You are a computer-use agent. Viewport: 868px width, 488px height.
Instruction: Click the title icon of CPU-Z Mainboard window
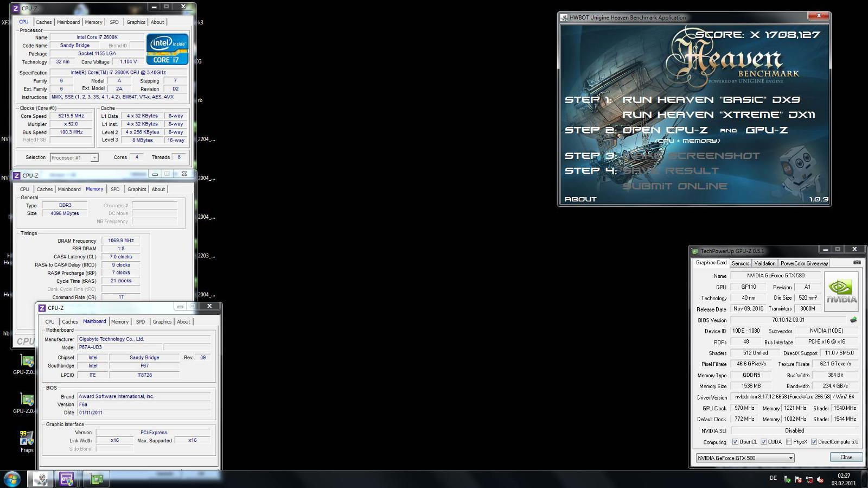click(42, 308)
